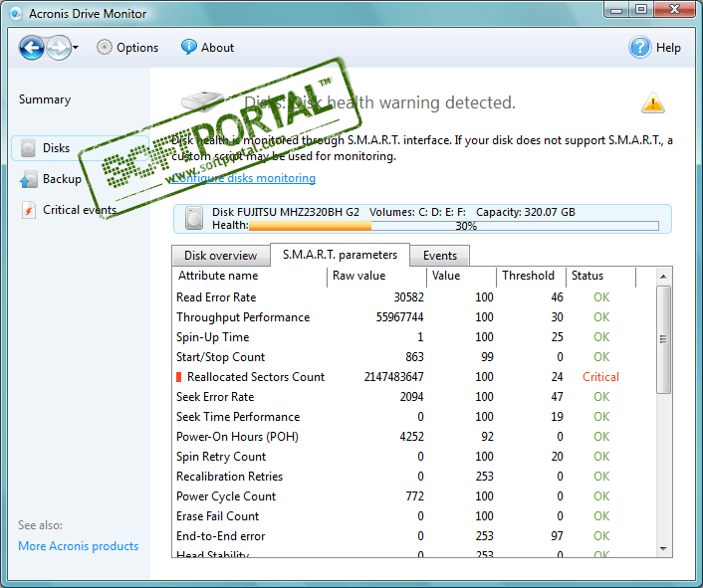Select the Spin-Up Time row
This screenshot has height=588, width=703.
(x=414, y=337)
